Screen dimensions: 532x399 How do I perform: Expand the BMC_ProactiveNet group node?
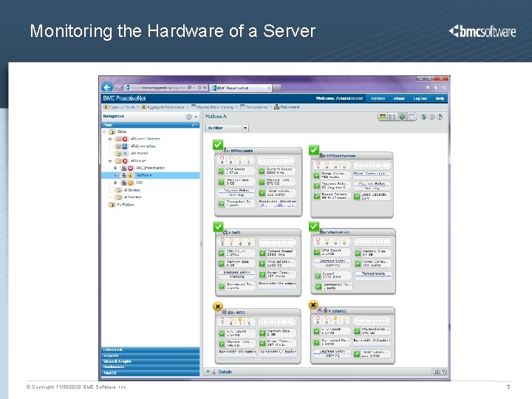click(115, 168)
